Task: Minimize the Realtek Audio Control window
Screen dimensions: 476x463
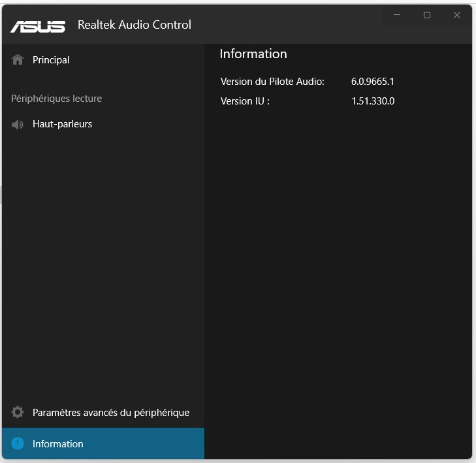Action: tap(397, 15)
